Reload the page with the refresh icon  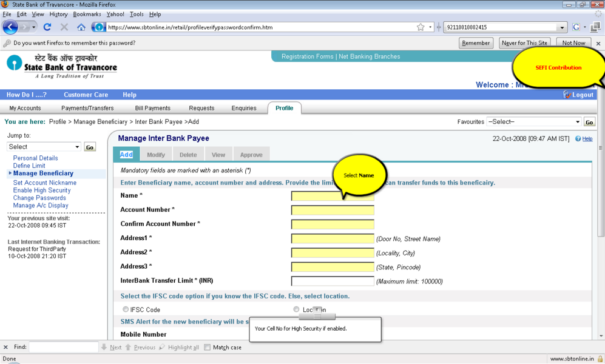coord(47,27)
